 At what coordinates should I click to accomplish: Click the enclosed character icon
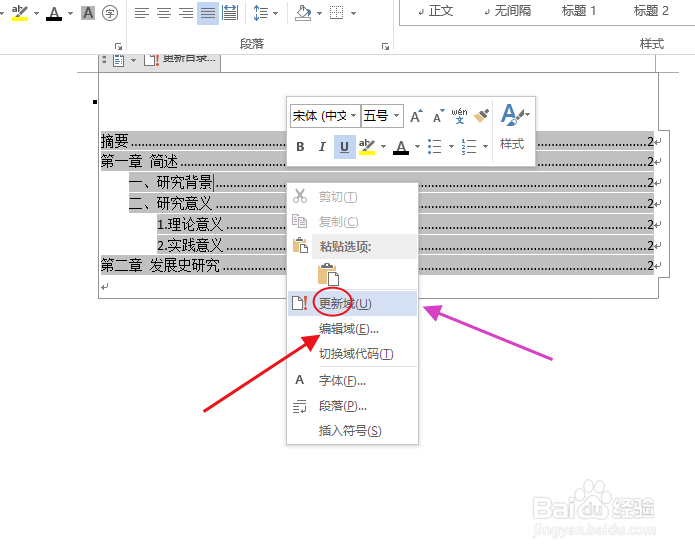point(109,13)
